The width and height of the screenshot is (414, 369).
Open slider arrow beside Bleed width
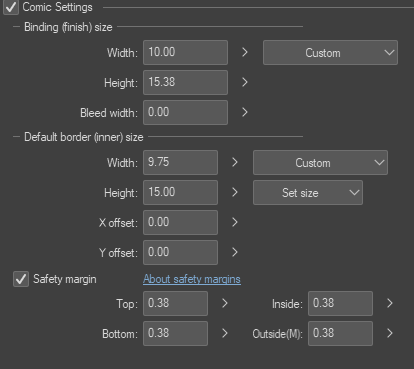coord(245,112)
